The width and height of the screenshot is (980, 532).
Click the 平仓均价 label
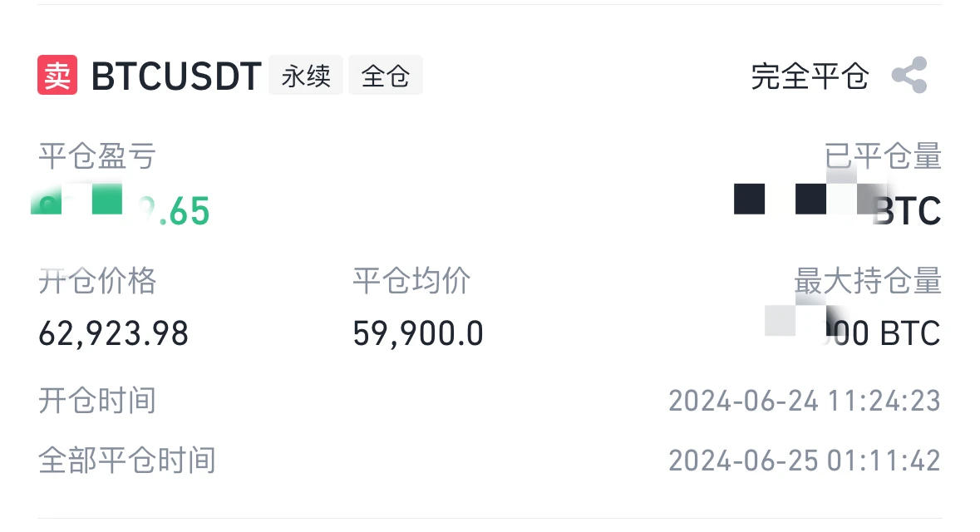coord(411,281)
